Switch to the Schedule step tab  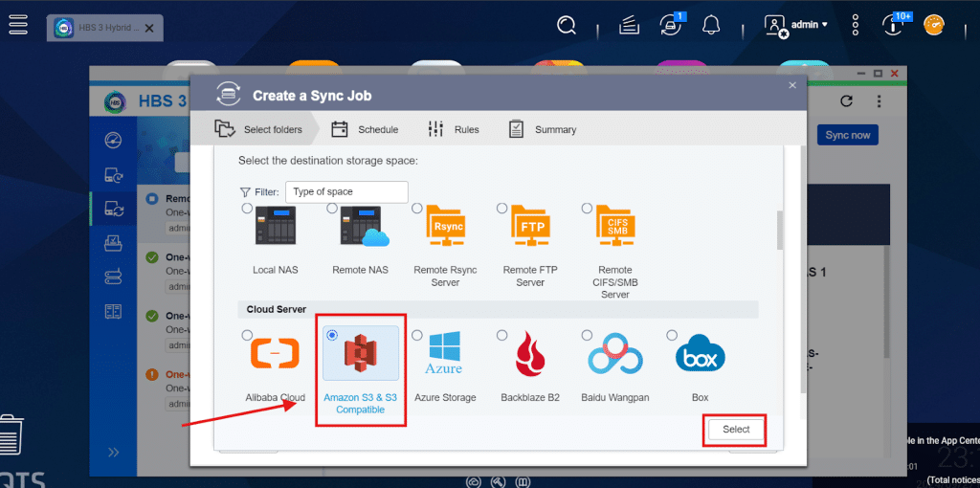366,129
